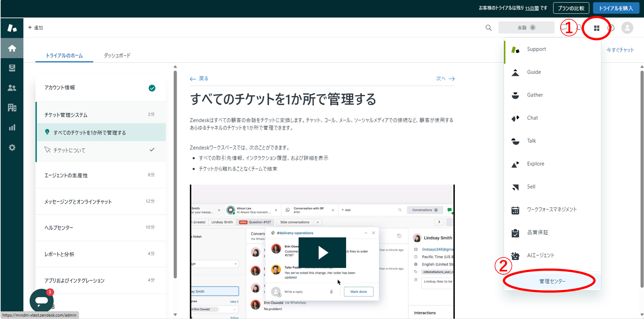The image size is (644, 319).
Task: Expand the ヘルプセンター section
Action: pyautogui.click(x=100, y=228)
